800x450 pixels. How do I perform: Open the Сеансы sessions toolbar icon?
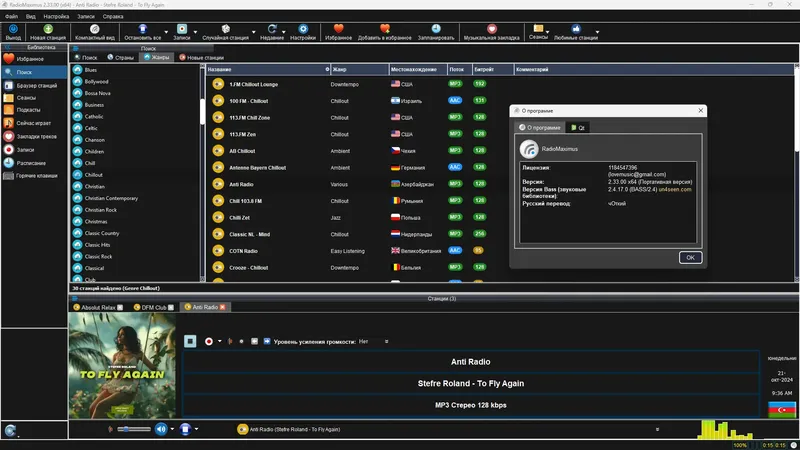(x=538, y=29)
